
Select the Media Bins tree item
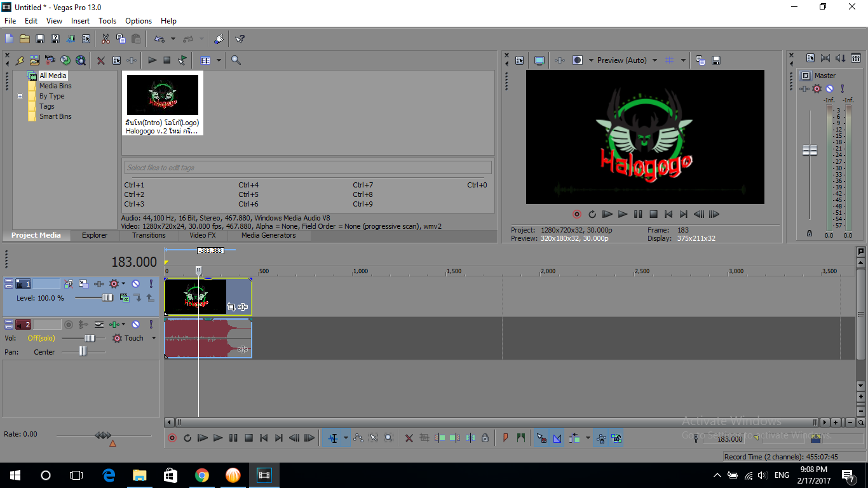point(55,86)
